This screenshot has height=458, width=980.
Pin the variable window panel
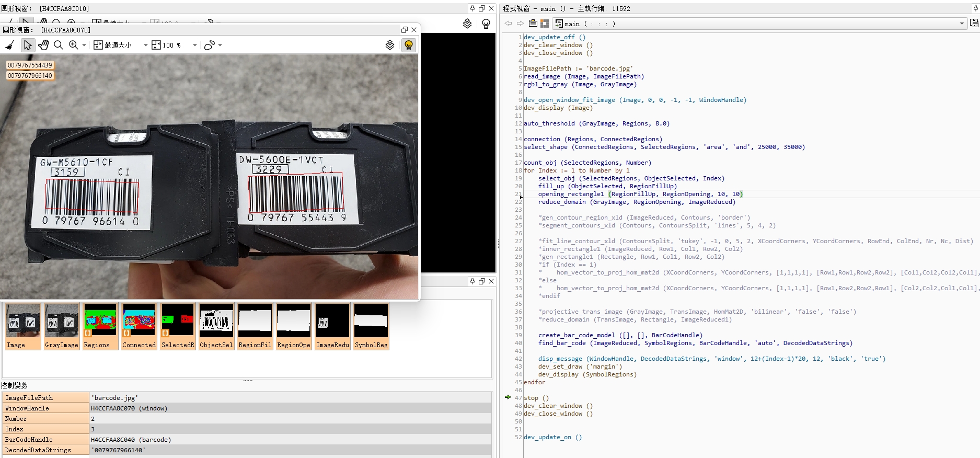(x=472, y=281)
